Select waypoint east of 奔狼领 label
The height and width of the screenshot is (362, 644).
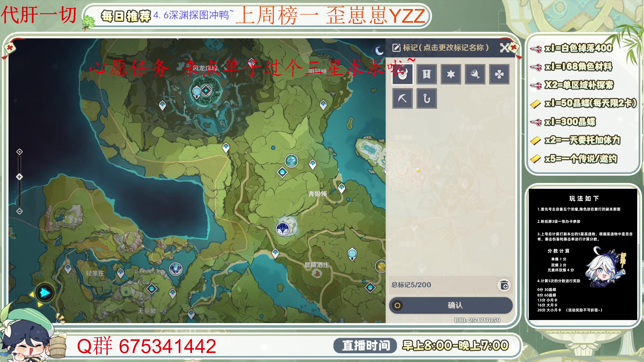[341, 188]
